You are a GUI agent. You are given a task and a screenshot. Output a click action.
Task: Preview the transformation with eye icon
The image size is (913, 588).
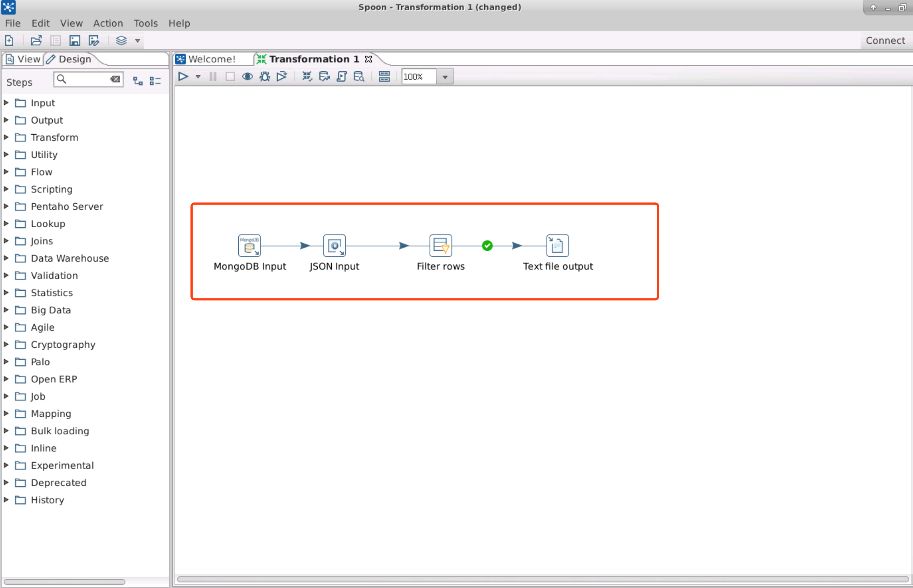tap(248, 77)
